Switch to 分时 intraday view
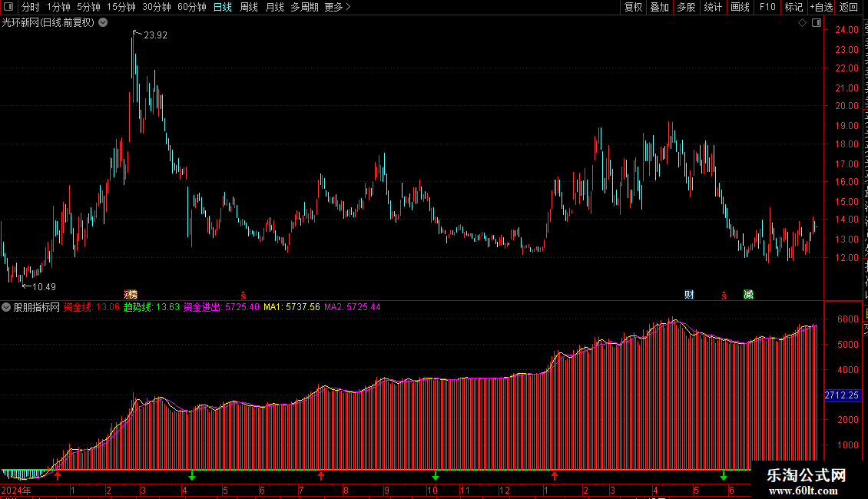Image resolution: width=868 pixels, height=499 pixels. tap(30, 7)
